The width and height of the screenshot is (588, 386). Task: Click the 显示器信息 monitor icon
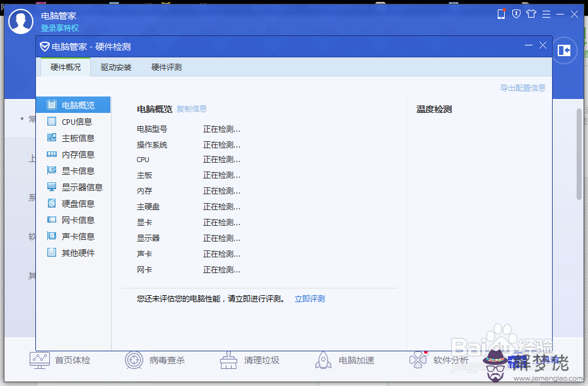(52, 187)
